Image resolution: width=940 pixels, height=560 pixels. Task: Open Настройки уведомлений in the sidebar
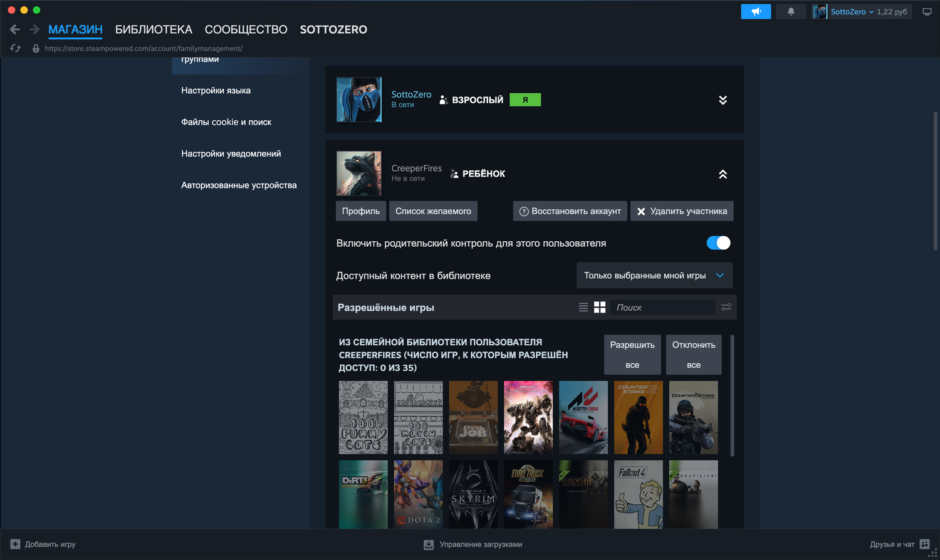coord(231,153)
